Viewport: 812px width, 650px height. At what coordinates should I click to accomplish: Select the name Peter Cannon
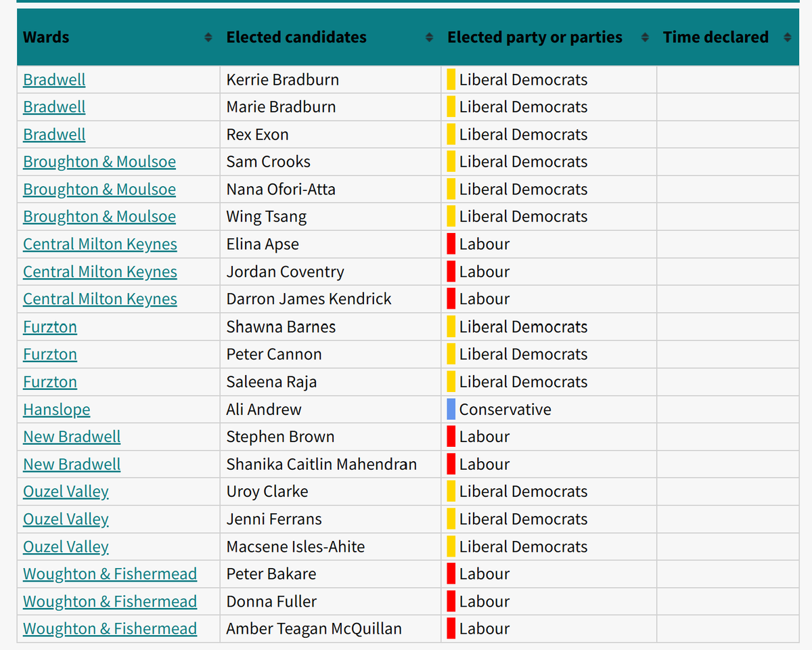274,354
